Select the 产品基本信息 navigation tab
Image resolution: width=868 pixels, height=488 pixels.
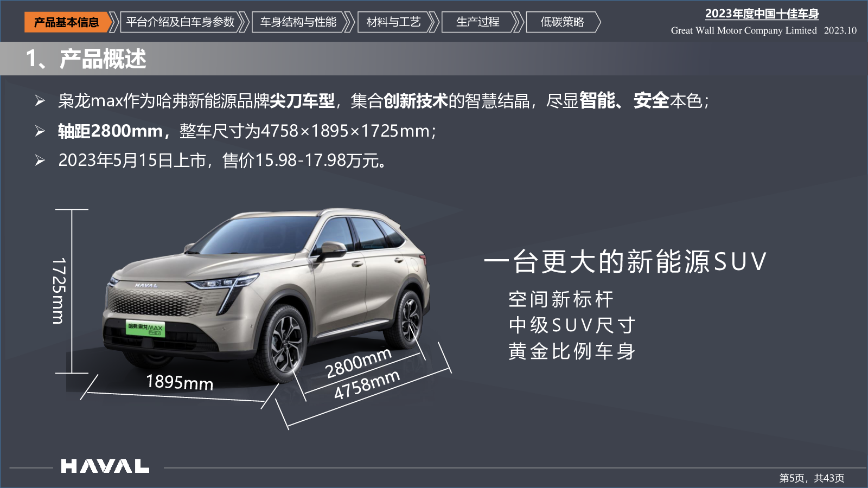(x=67, y=22)
